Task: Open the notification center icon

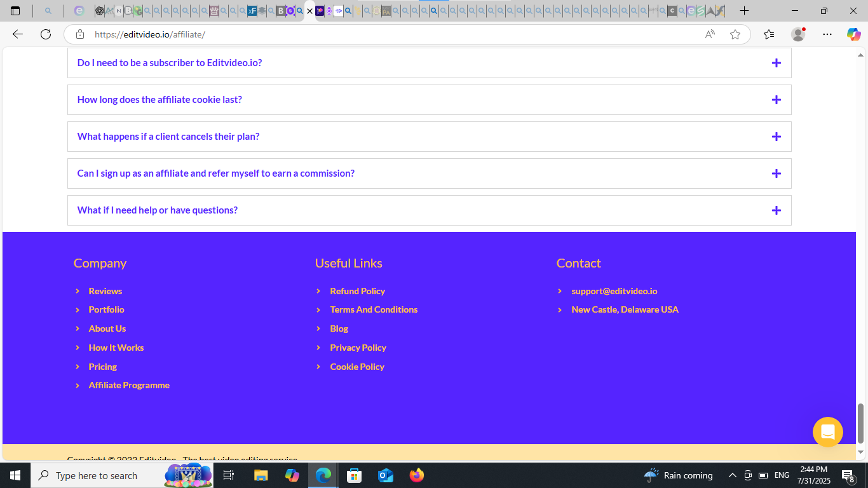Action: tap(848, 475)
